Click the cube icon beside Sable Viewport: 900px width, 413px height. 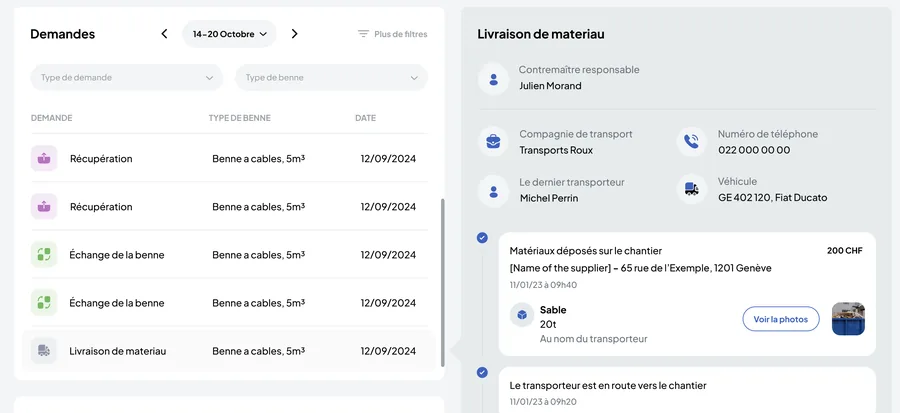click(x=522, y=315)
